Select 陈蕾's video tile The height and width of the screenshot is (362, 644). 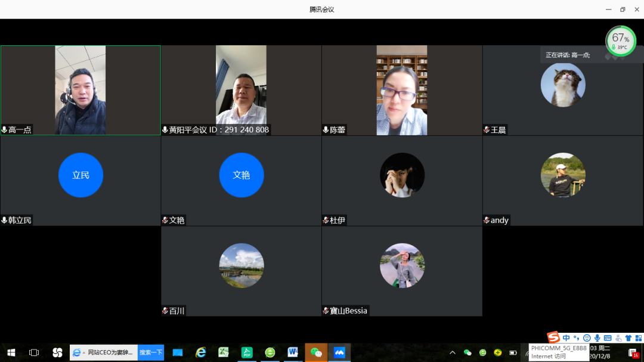point(401,90)
